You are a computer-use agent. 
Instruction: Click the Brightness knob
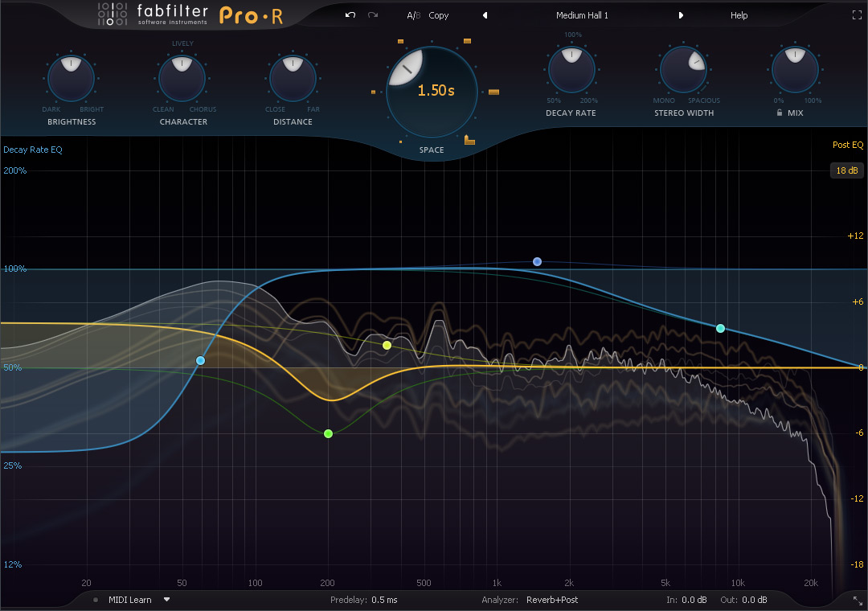point(71,78)
